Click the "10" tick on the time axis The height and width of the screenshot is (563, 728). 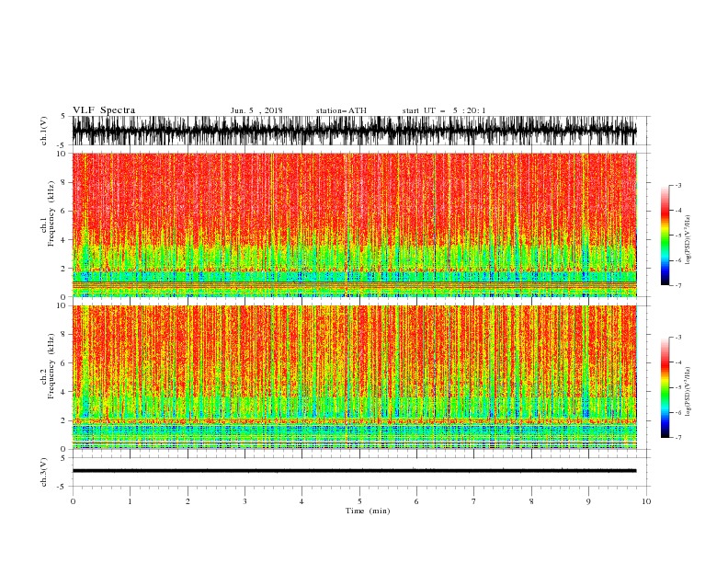[x=646, y=501]
